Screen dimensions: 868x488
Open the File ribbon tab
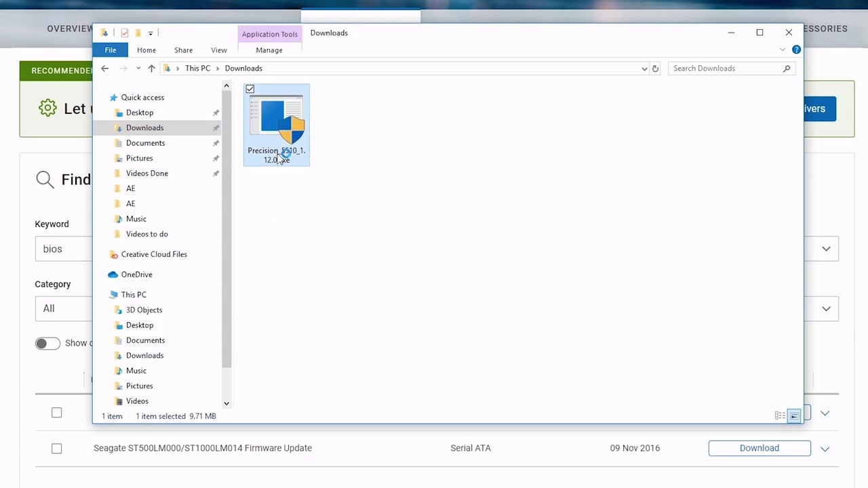tap(110, 49)
